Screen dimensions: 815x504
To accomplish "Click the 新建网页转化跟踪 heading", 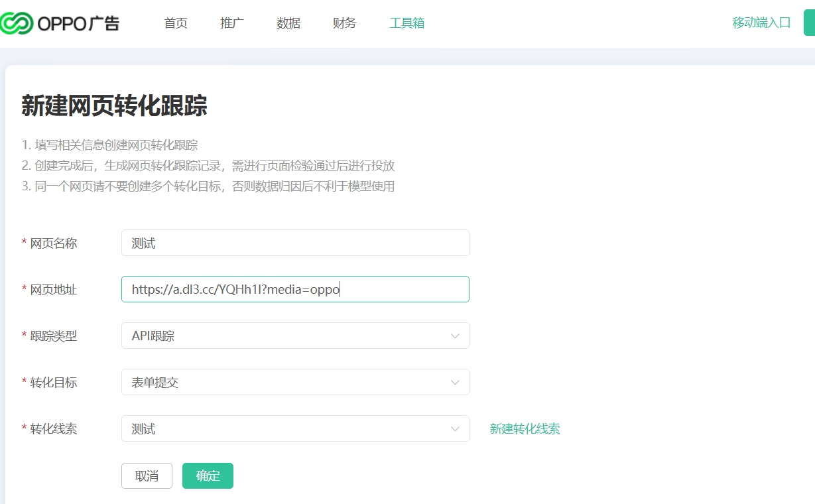I will [x=114, y=106].
